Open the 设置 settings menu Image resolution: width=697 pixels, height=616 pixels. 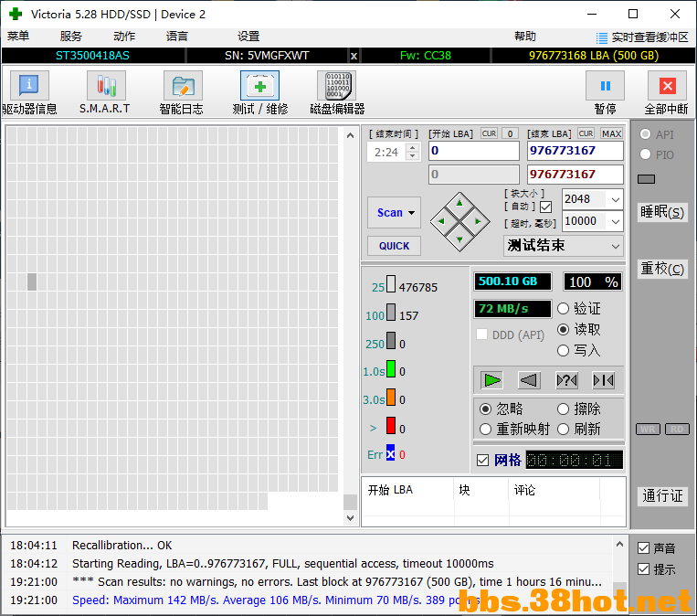pyautogui.click(x=248, y=37)
